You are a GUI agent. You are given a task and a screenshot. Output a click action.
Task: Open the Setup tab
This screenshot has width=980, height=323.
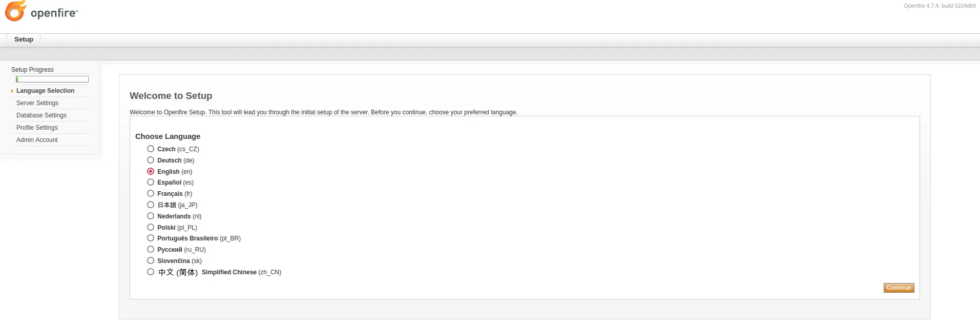point(24,39)
